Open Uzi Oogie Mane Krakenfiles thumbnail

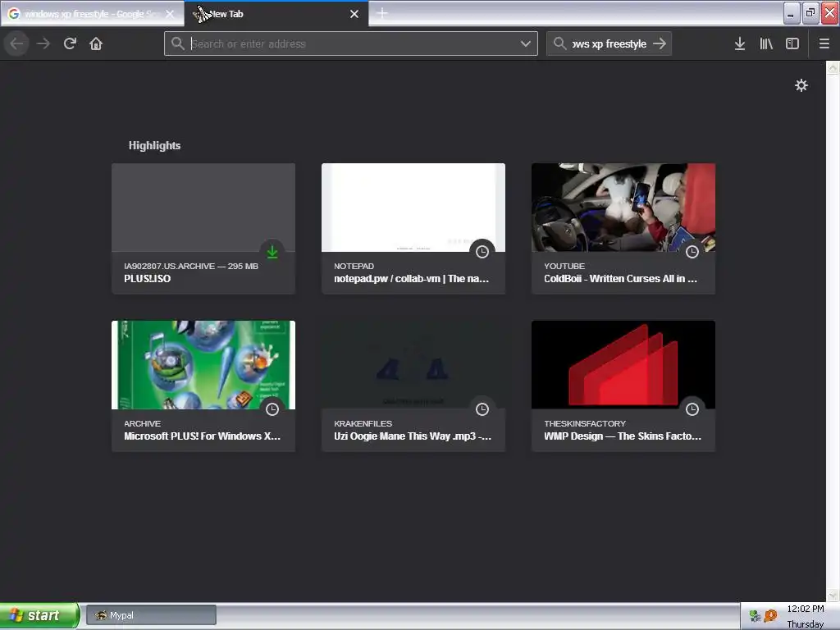pyautogui.click(x=413, y=365)
